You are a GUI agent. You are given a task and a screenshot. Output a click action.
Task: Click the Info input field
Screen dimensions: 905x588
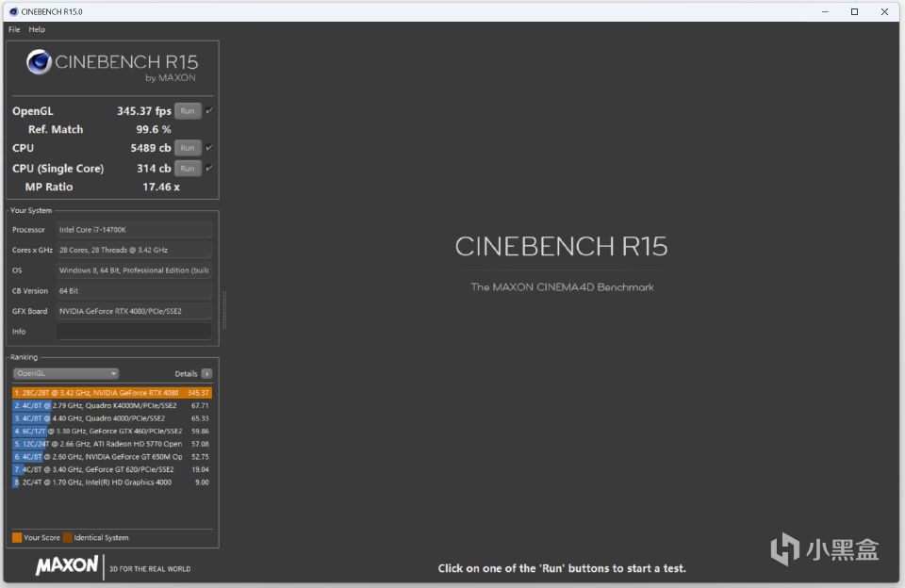(x=134, y=331)
